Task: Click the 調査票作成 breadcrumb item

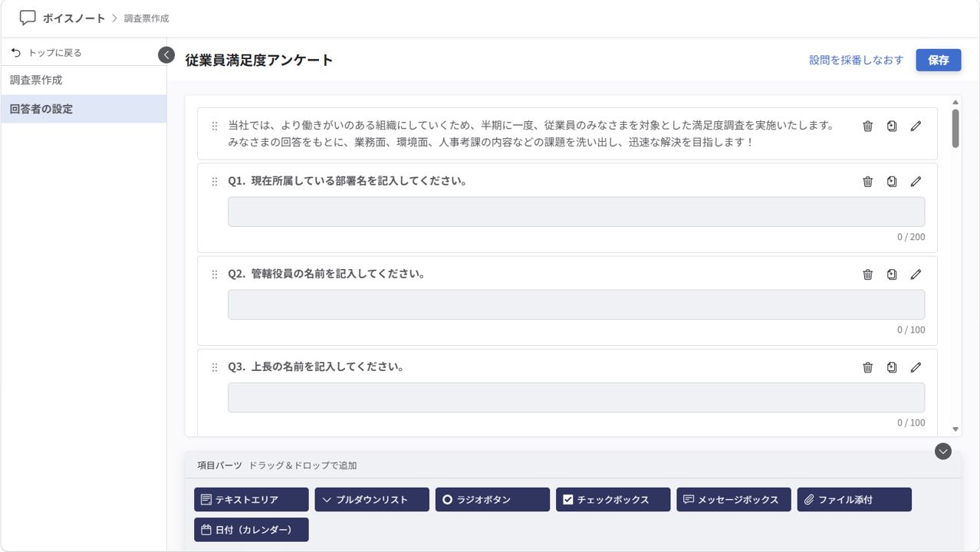Action: click(x=146, y=18)
